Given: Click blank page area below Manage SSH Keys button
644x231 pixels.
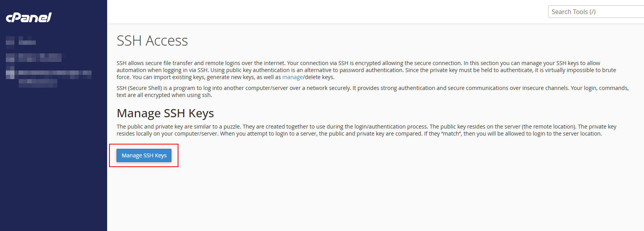Looking at the screenshot, I should coord(374,199).
